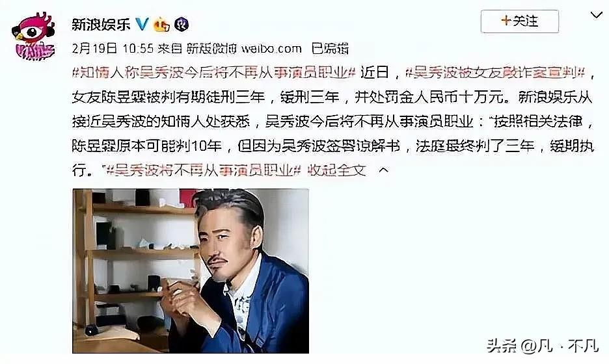609x364 pixels.
Task: Open the post options chevron menu
Action: [x=596, y=16]
